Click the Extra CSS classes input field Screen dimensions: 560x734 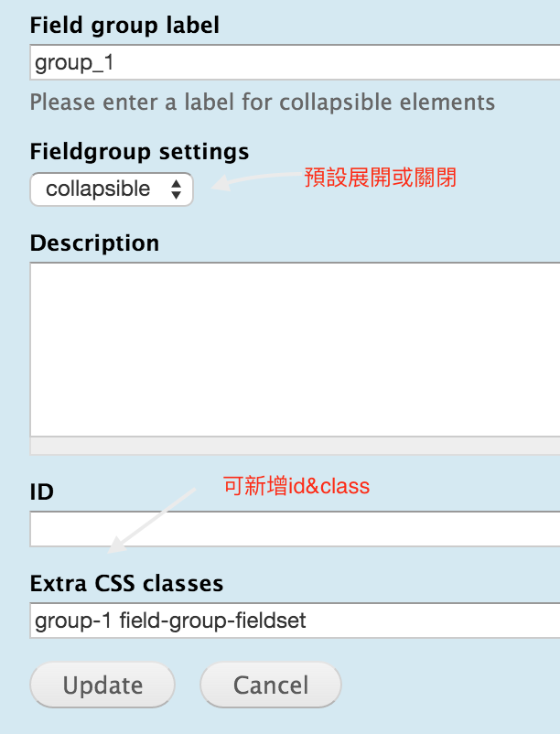295,621
